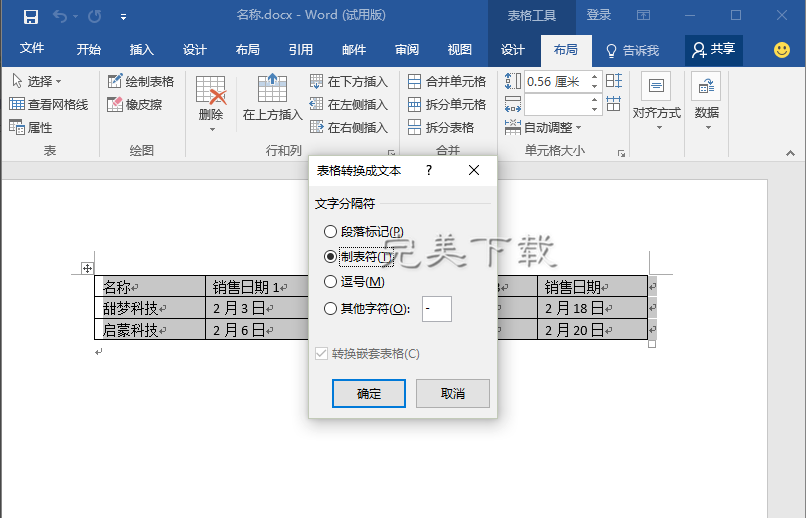Viewport: 806px width, 518px height.
Task: Undo the last action
Action: [60, 16]
